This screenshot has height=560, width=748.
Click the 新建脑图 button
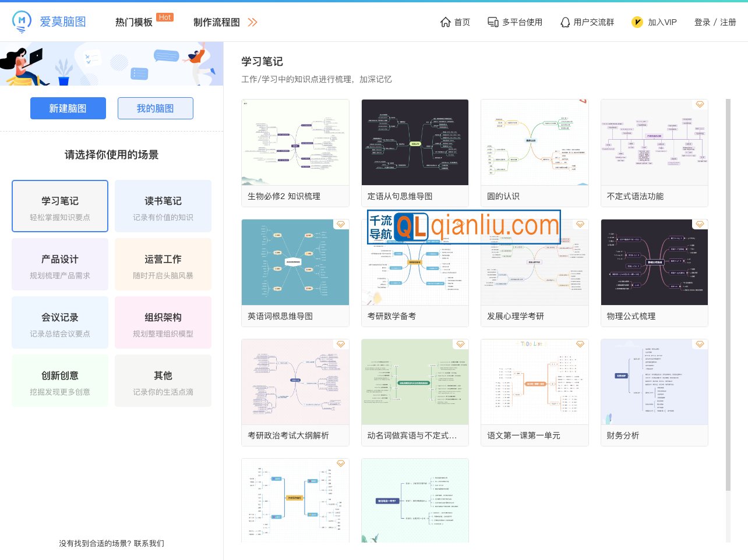pyautogui.click(x=68, y=108)
